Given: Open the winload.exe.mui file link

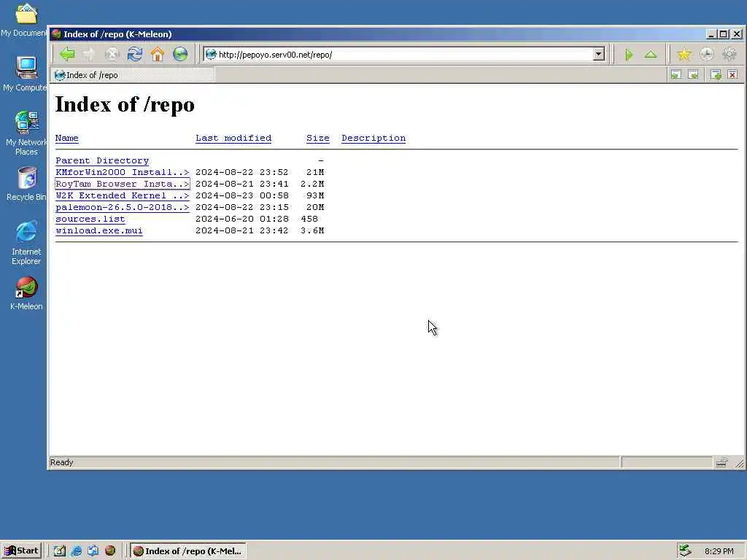Looking at the screenshot, I should (x=99, y=230).
